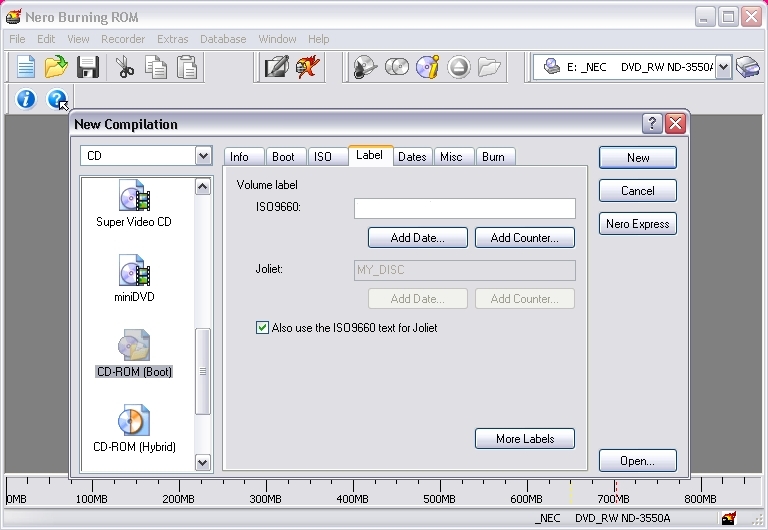This screenshot has width=768, height=530.
Task: Click the New button
Action: pyautogui.click(x=638, y=158)
